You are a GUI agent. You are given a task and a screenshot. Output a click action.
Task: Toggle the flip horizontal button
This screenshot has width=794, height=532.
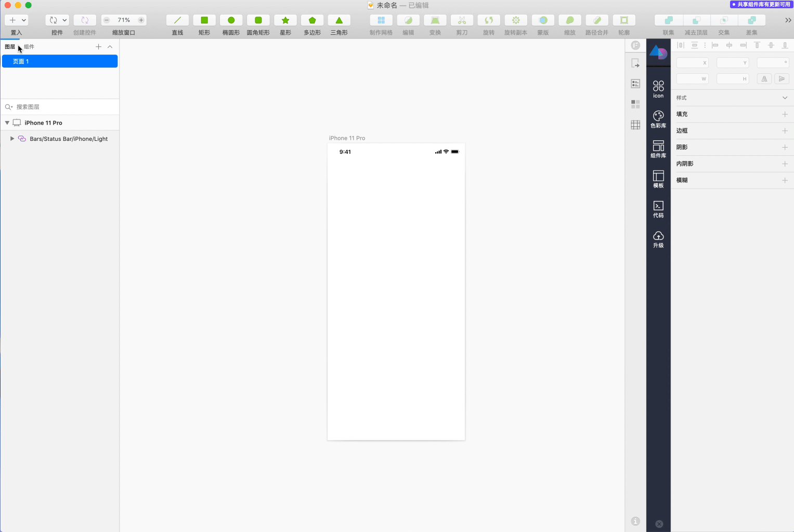point(764,79)
